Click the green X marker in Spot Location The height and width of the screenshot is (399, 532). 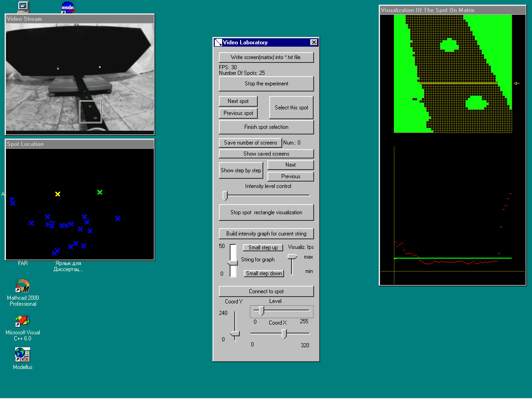(100, 192)
